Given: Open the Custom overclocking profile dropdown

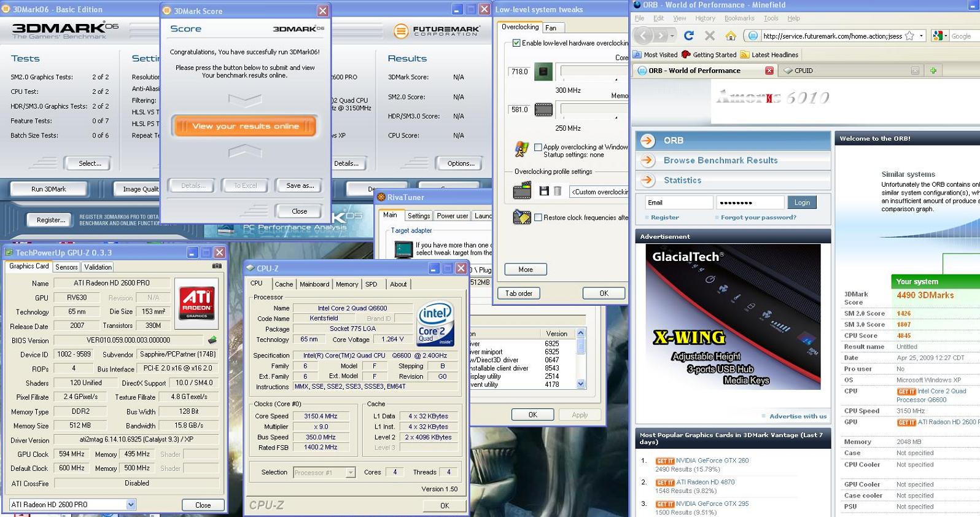Looking at the screenshot, I should [x=599, y=192].
